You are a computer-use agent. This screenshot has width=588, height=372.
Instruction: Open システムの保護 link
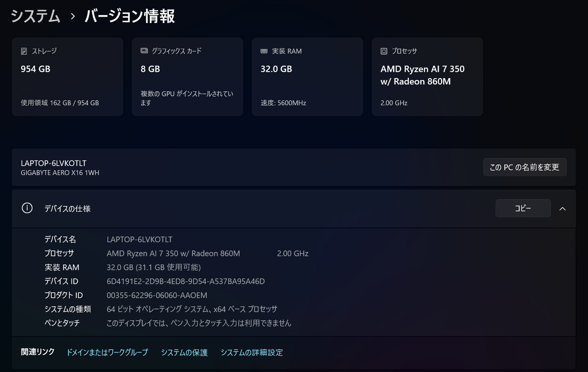(x=184, y=352)
